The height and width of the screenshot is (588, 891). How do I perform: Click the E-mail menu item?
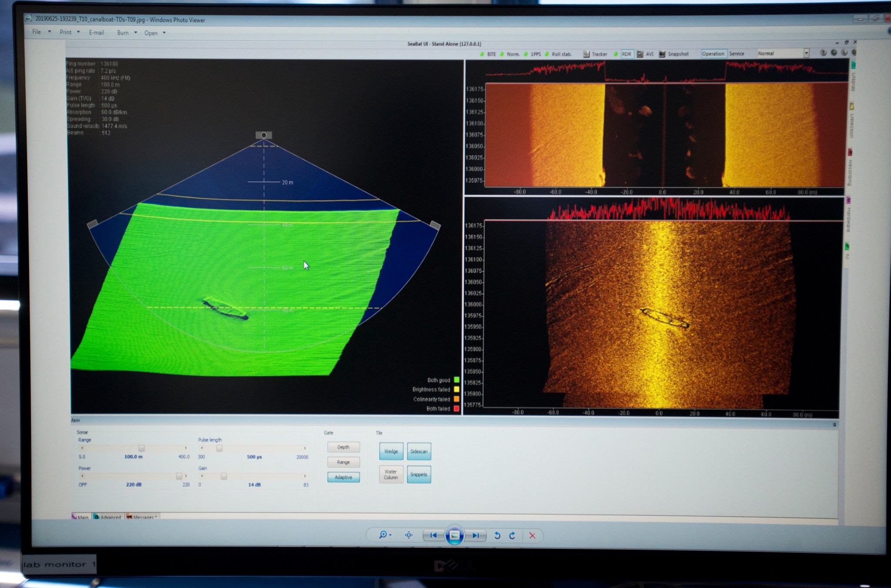click(96, 33)
